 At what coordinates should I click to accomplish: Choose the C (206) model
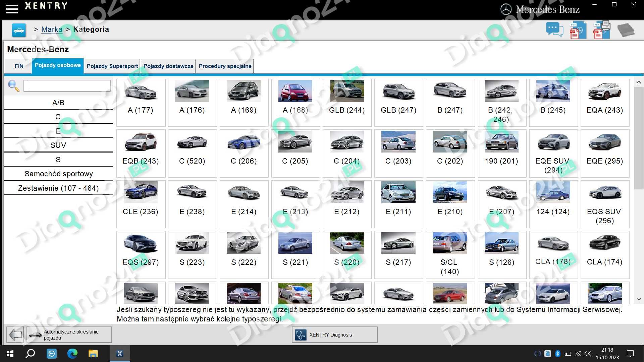[x=244, y=154]
